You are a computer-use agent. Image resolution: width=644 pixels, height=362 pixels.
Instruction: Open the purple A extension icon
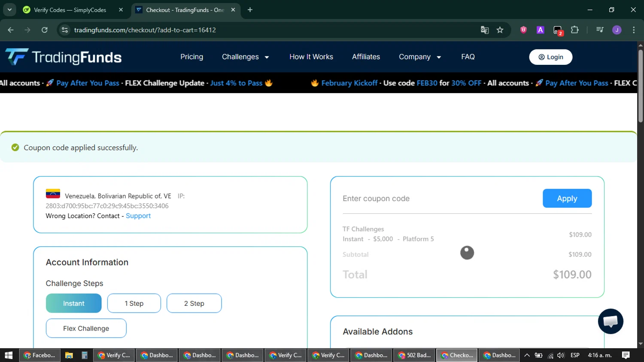click(x=541, y=30)
